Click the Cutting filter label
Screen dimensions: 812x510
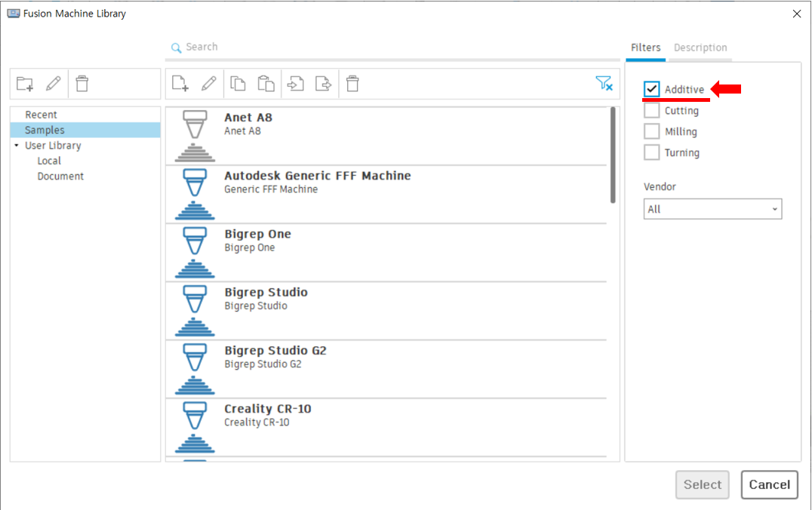681,111
